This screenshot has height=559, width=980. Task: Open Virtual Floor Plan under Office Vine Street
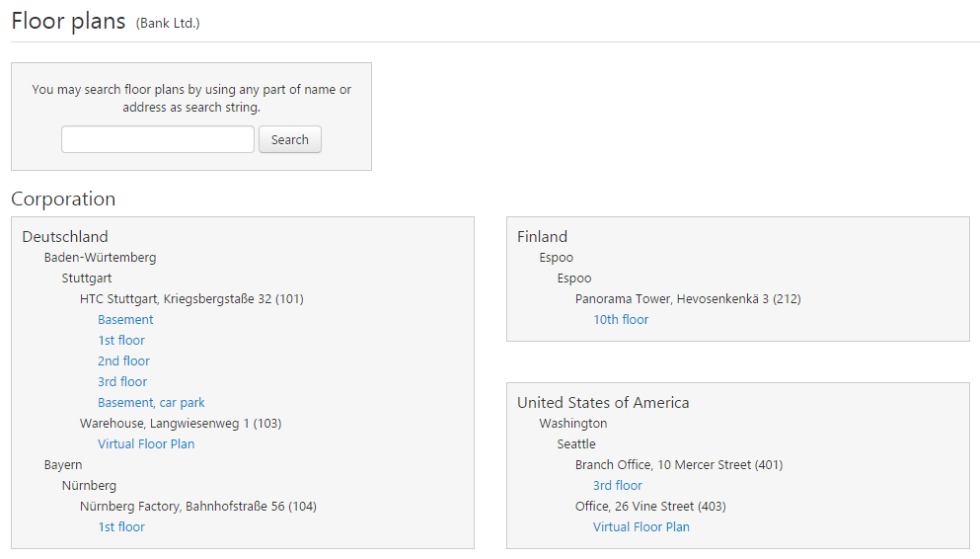(641, 526)
